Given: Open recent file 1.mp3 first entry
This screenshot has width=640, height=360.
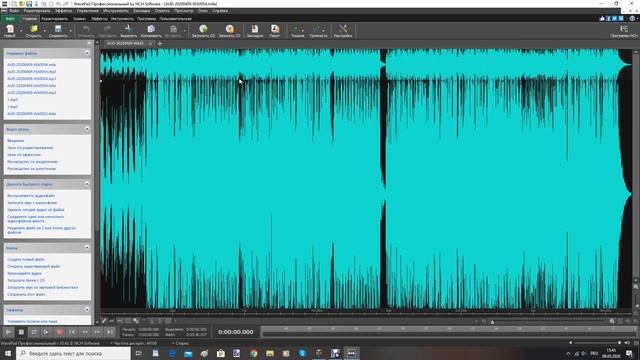Looking at the screenshot, I should (13, 100).
